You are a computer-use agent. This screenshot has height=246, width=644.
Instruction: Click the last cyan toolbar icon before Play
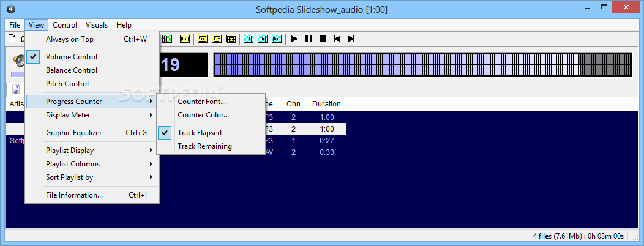(277, 39)
